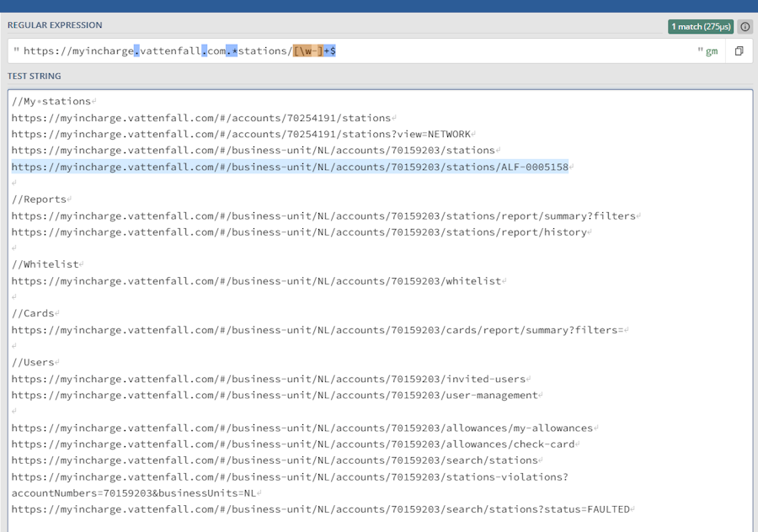Click the highlighted match ending ALF-0005158
The height and width of the screenshot is (532, 758).
click(x=290, y=167)
